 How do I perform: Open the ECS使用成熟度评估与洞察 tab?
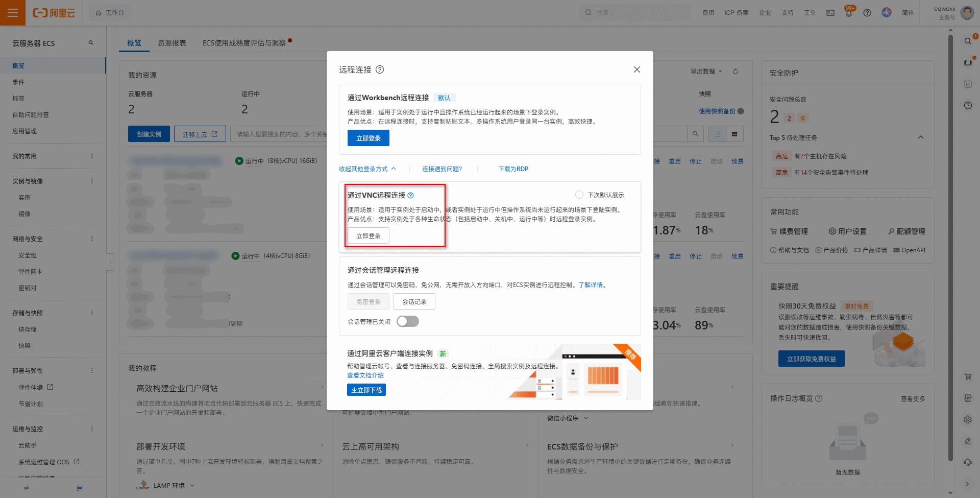click(244, 43)
